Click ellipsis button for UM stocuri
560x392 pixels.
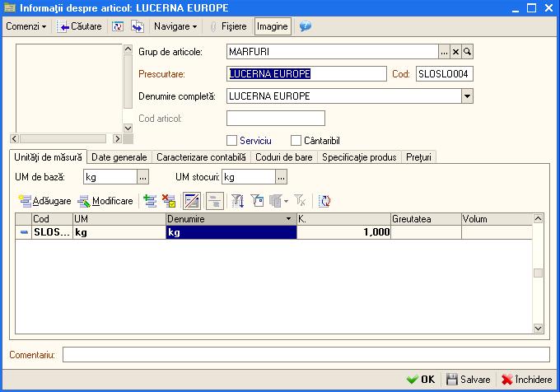tap(281, 177)
